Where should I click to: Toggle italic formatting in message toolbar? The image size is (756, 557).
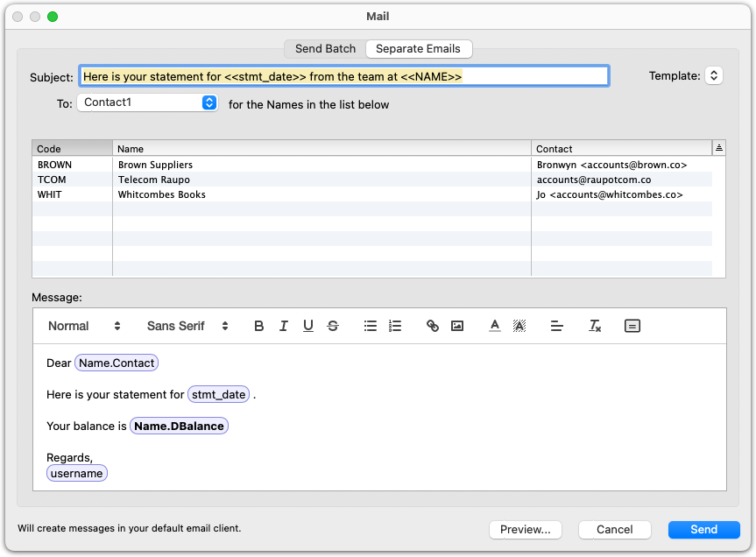(283, 326)
